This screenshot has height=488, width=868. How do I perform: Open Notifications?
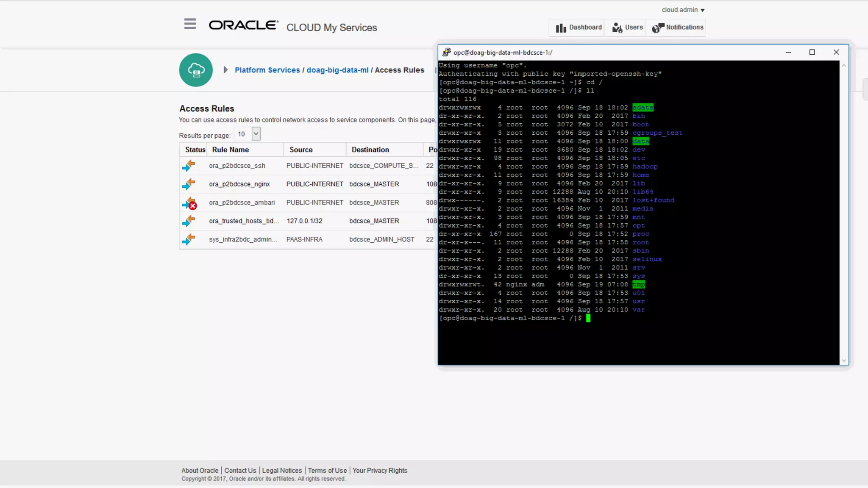pos(677,28)
